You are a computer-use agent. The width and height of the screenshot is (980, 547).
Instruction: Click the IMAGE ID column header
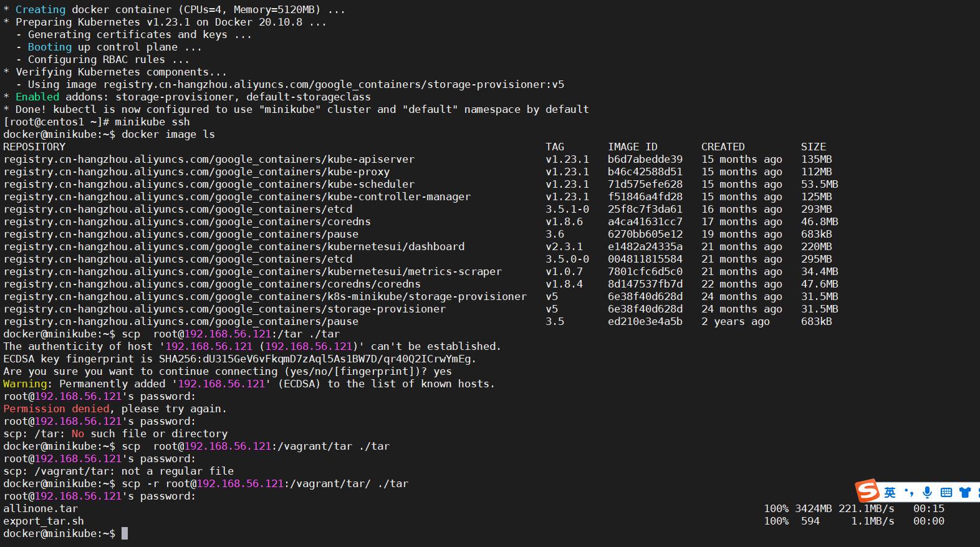(x=632, y=147)
